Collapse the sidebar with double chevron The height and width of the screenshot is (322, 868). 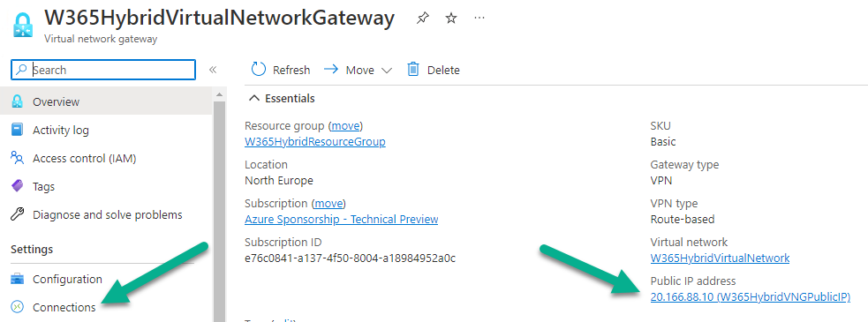[x=212, y=70]
